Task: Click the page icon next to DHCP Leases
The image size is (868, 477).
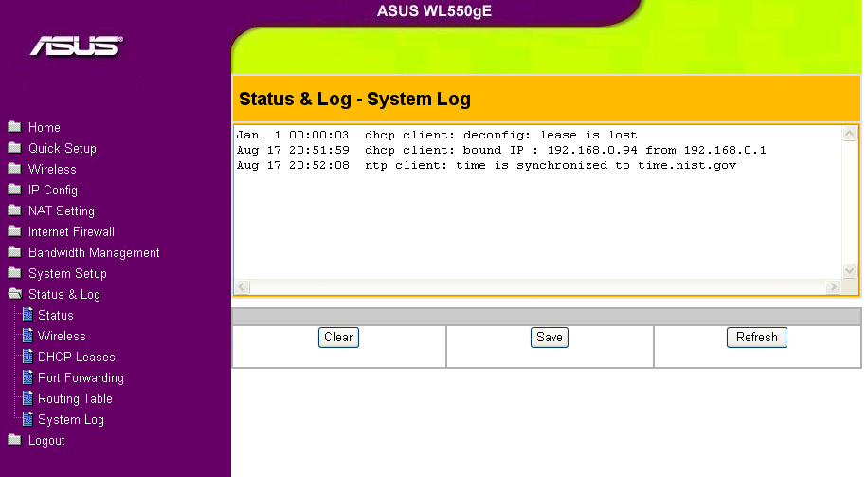Action: (27, 357)
